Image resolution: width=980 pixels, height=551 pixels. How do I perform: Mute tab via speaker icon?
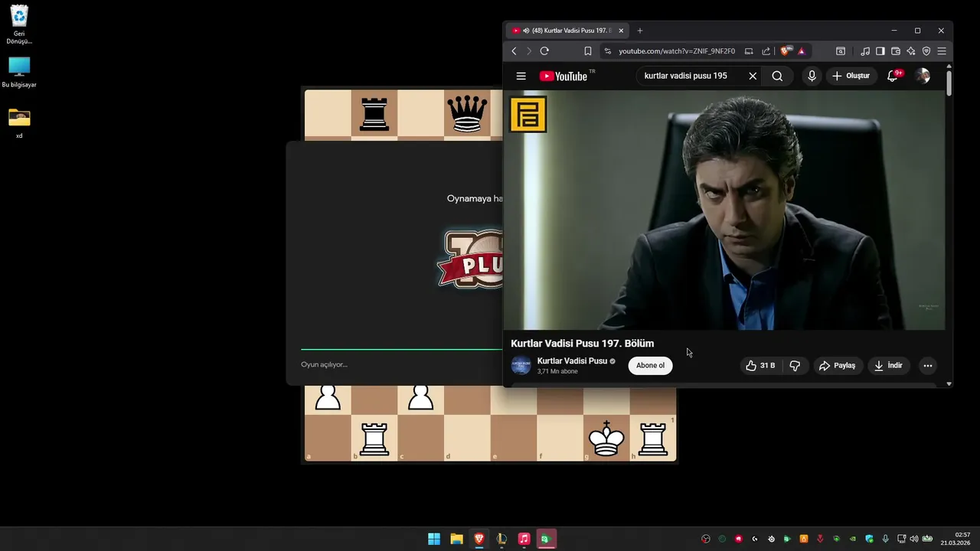526,31
